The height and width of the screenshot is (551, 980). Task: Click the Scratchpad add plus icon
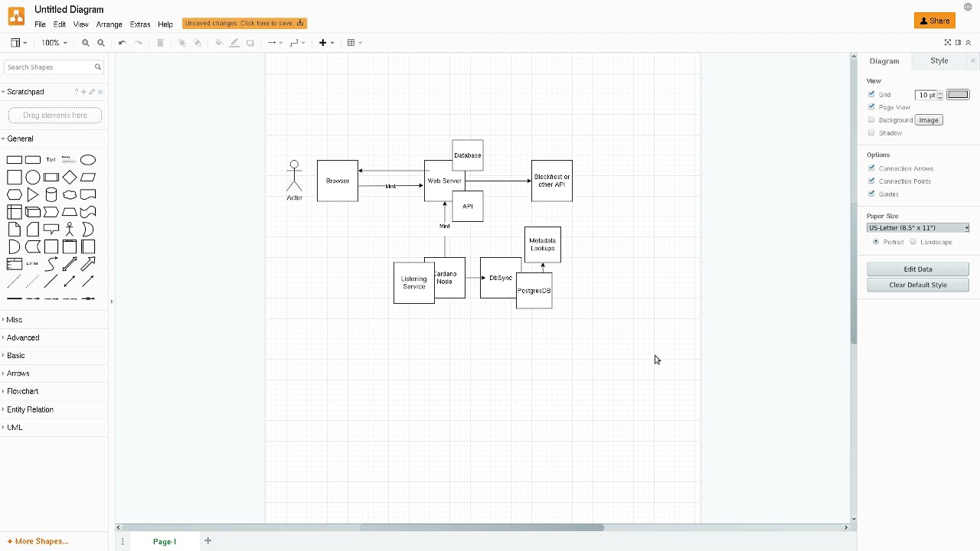[x=83, y=92]
